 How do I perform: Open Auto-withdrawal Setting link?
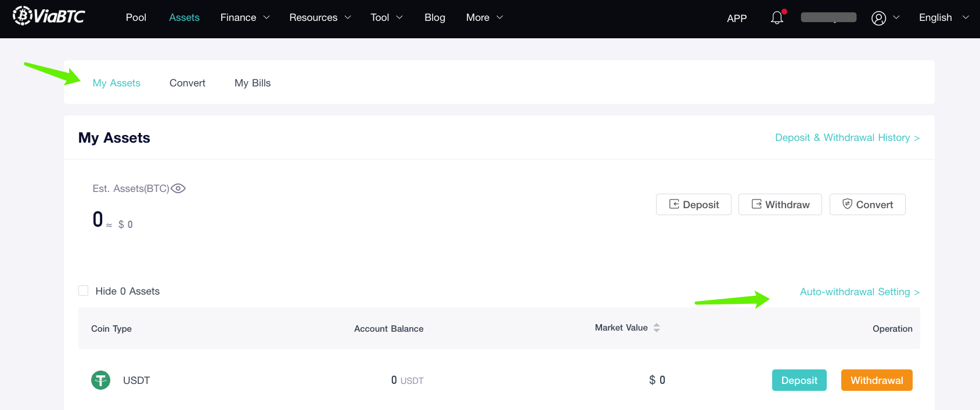click(860, 292)
